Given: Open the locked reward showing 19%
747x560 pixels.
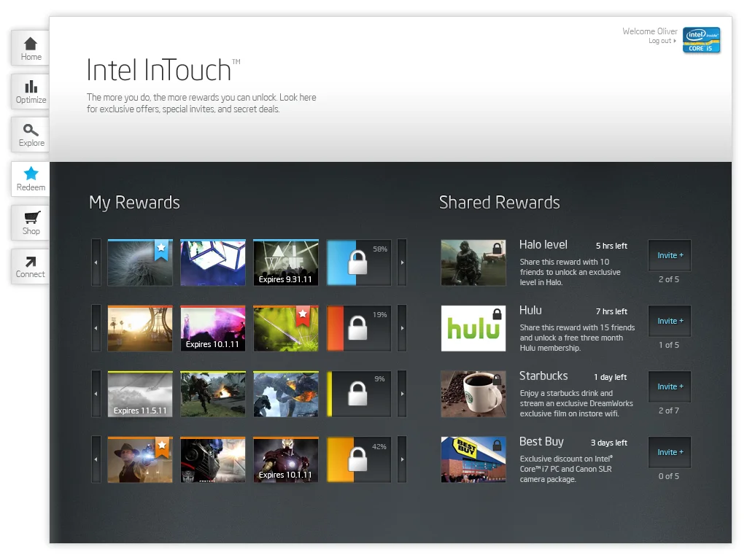Looking at the screenshot, I should click(359, 328).
